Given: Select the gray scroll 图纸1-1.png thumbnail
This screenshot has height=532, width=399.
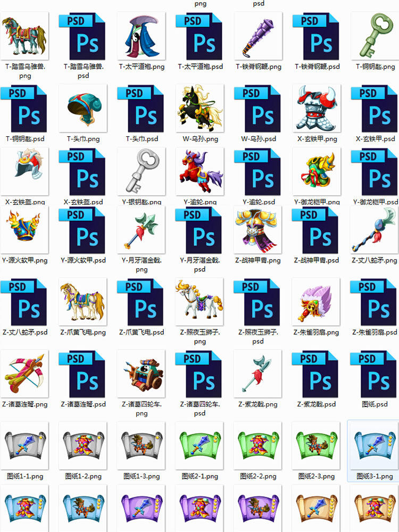Looking at the screenshot, I should click(24, 446).
